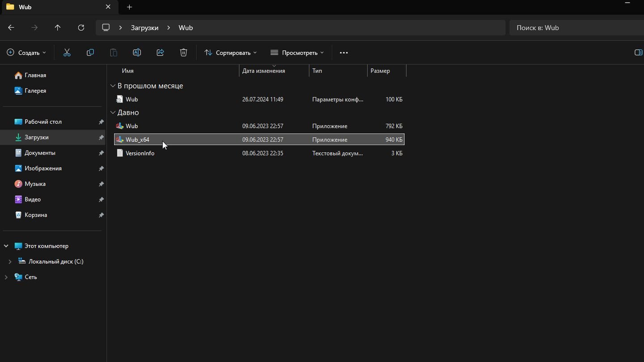Click the chevron after Загрузки in the address bar
The image size is (644, 362).
(169, 28)
